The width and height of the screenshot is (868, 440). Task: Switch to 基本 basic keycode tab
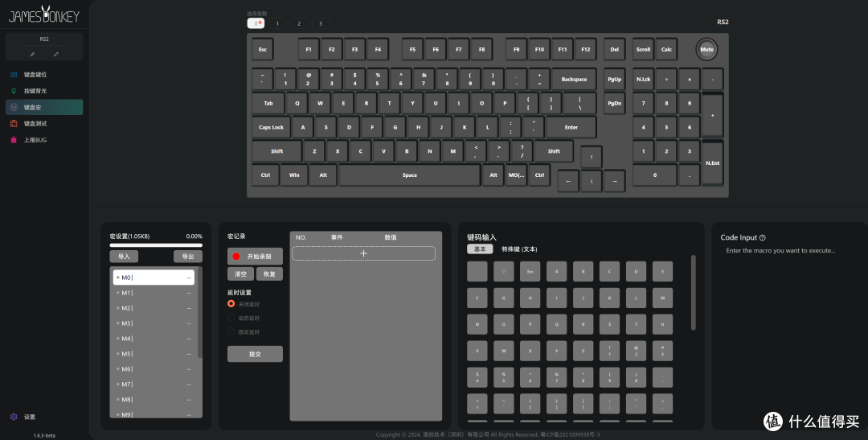tap(480, 249)
